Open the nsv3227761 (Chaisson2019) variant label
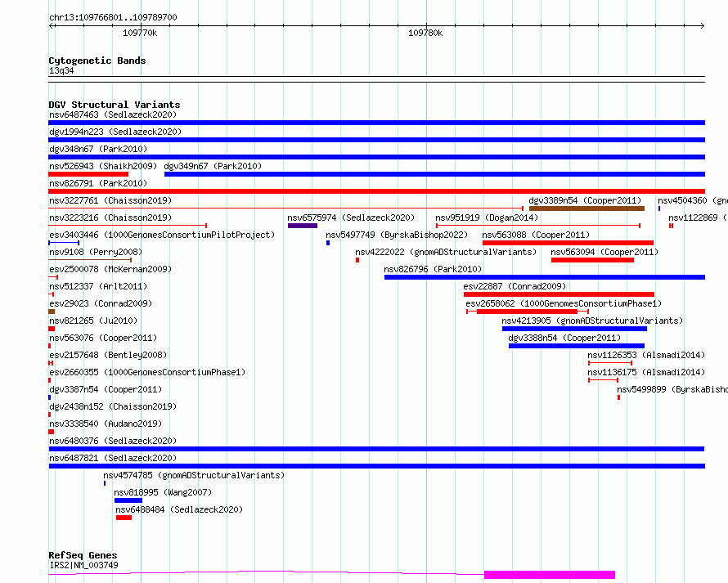This screenshot has height=583, width=728. 110,200
